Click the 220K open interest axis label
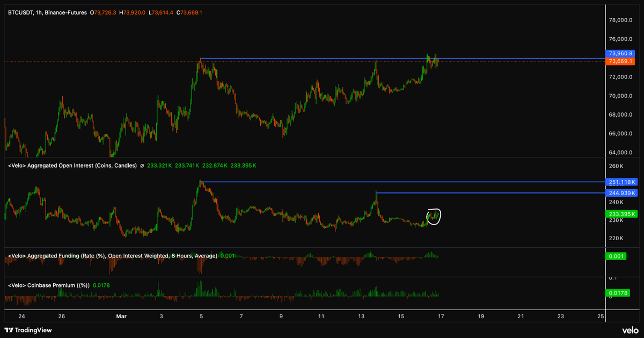Viewport: 644px width, 338px height. (x=617, y=238)
